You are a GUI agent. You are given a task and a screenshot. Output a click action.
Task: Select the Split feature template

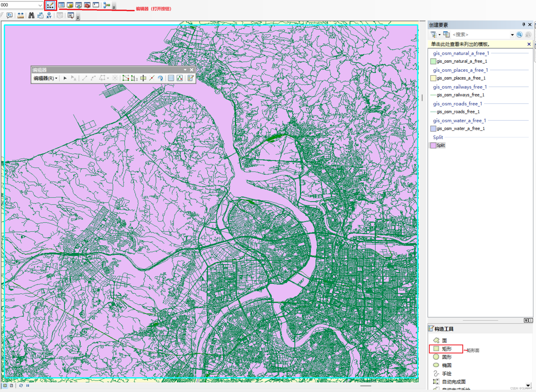(x=440, y=145)
